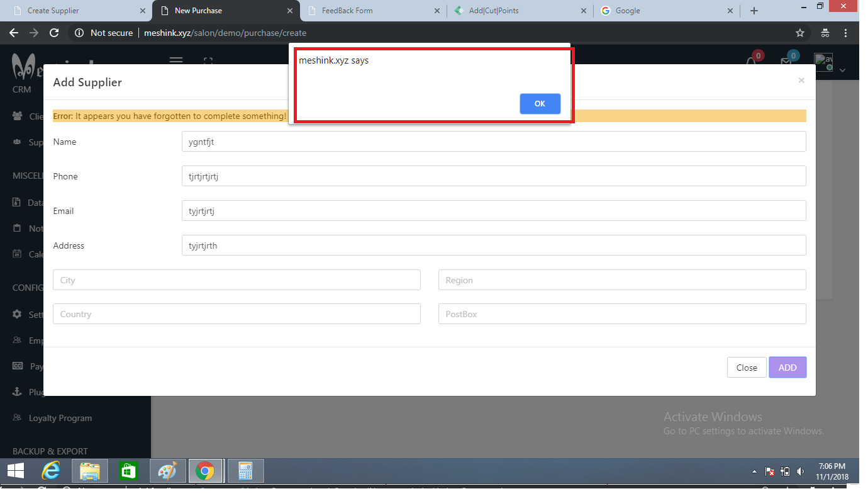
Task: Click the Settings gear icon in sidebar
Action: (17, 314)
